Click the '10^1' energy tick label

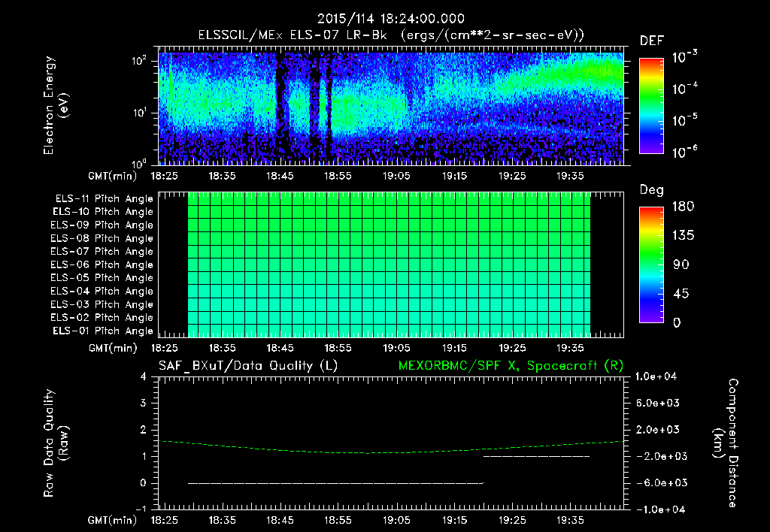(x=139, y=113)
